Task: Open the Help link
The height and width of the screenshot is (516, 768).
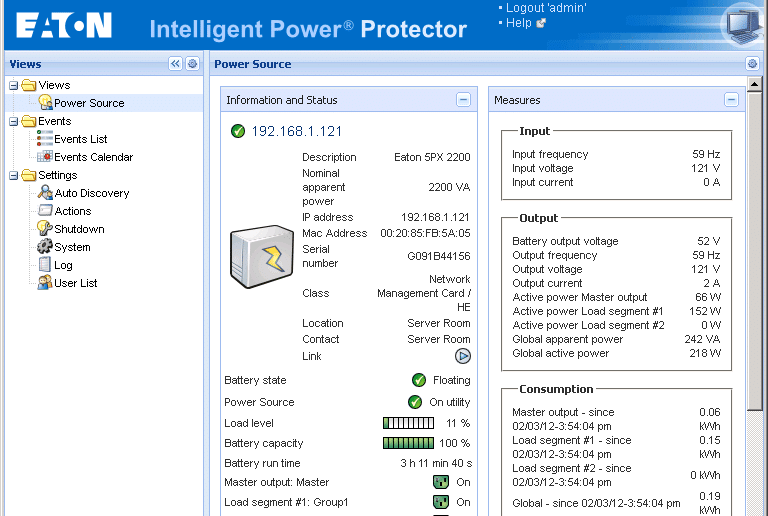Action: coord(518,23)
